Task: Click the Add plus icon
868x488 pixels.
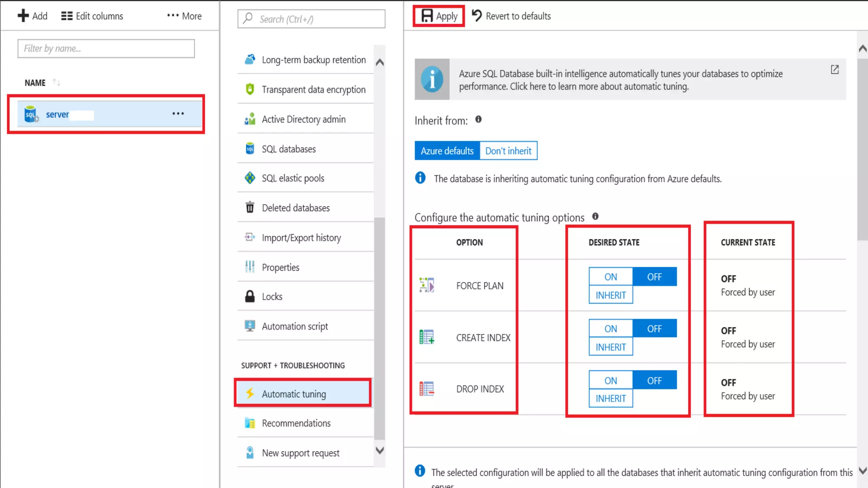Action: tap(23, 16)
